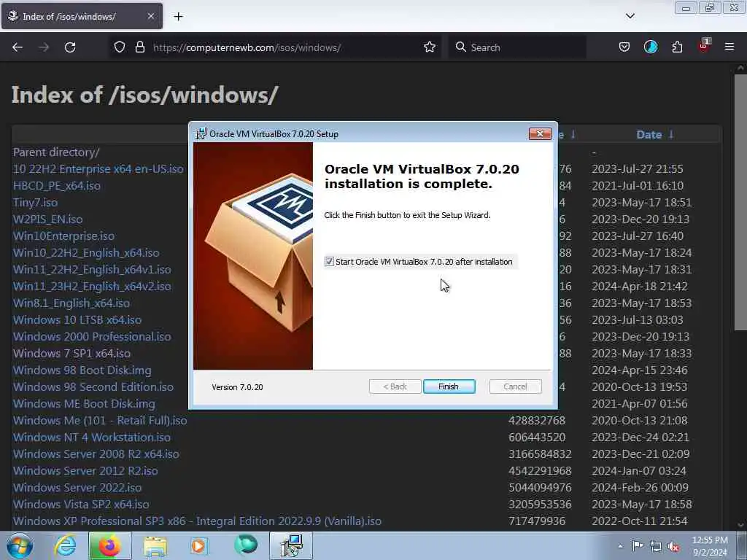The width and height of the screenshot is (747, 560).
Task: Click the page vertical scrollbar
Action: (740, 203)
